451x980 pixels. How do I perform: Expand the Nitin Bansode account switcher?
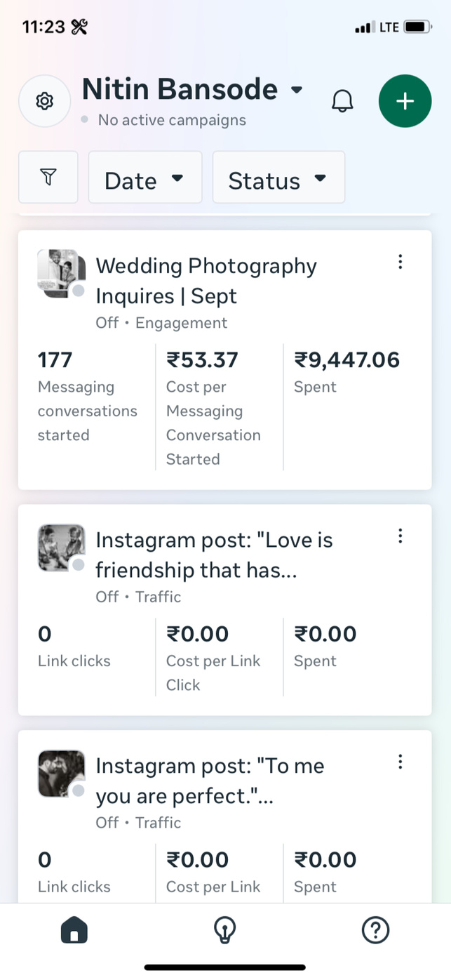coord(193,90)
